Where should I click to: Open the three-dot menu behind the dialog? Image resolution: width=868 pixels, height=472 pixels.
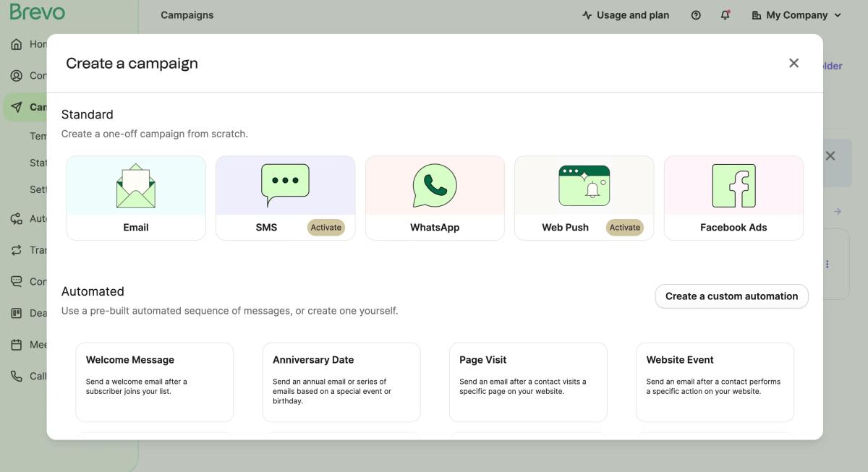pos(827,264)
